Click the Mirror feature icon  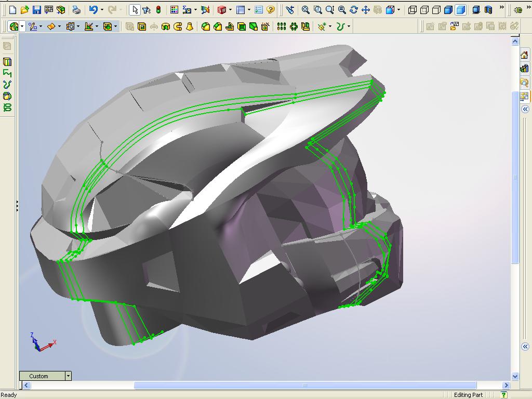(305, 26)
